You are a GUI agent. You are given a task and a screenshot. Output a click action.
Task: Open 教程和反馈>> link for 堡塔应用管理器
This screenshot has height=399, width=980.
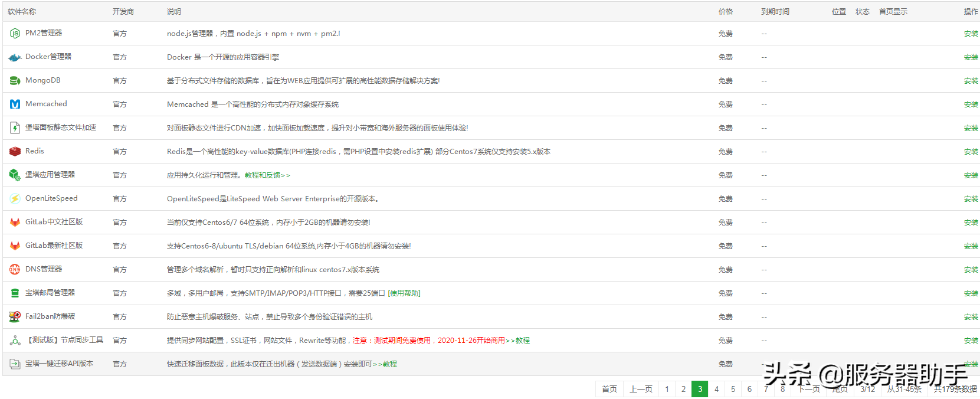click(267, 175)
